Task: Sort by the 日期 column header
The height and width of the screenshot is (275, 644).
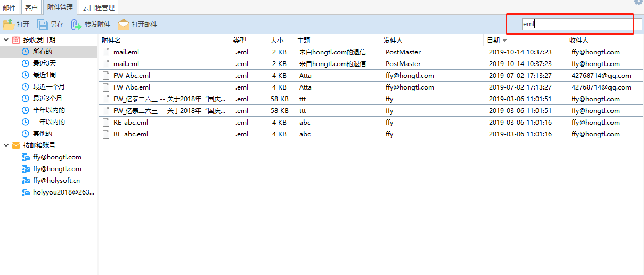Action: pyautogui.click(x=493, y=41)
